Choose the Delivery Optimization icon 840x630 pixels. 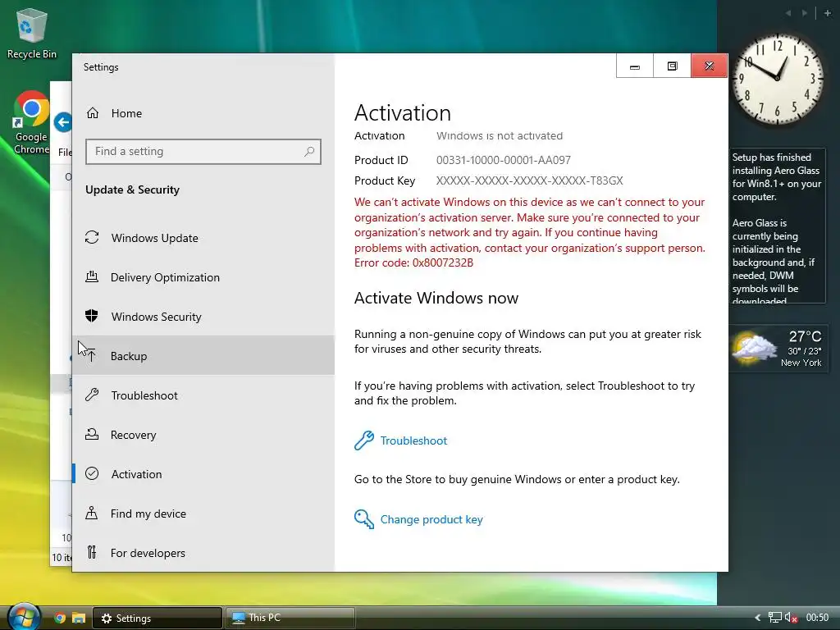point(92,277)
